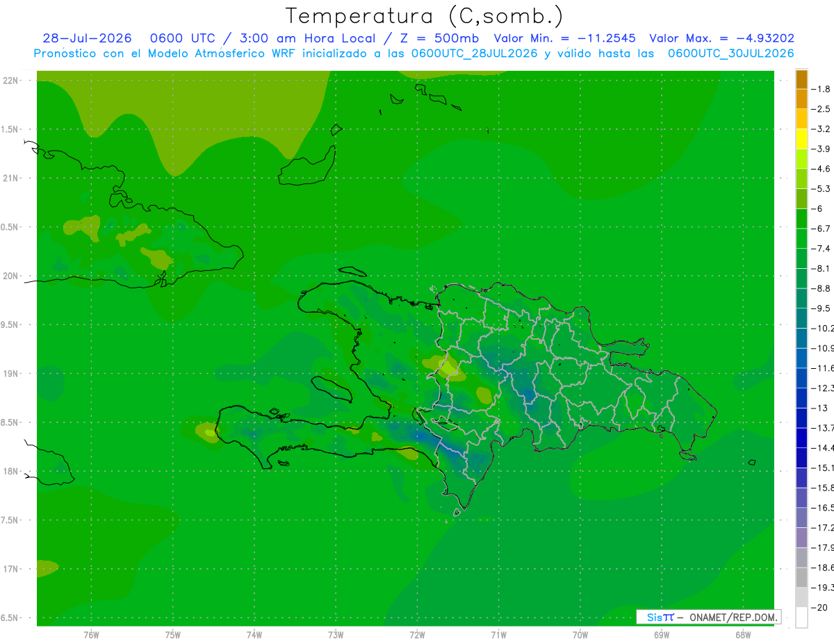Click the '-8.8' legend label
Screen dimensions: 834x644
pos(821,288)
